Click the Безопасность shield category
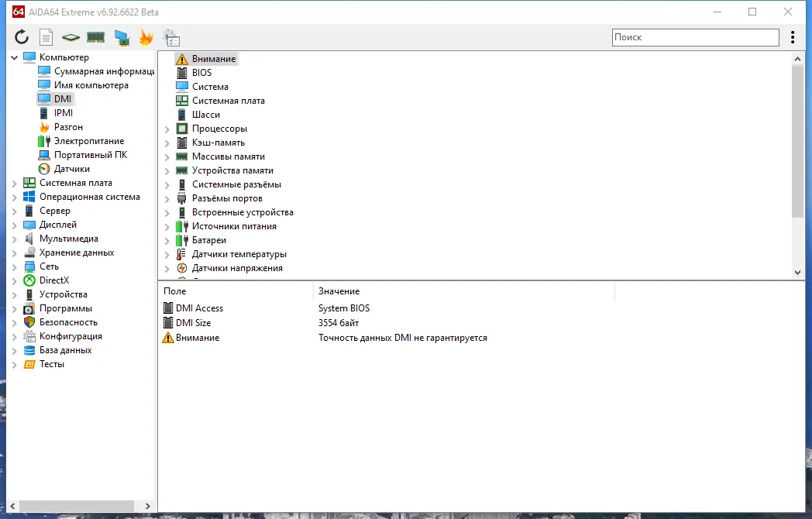Screen dimensions: 812x519 (68, 323)
